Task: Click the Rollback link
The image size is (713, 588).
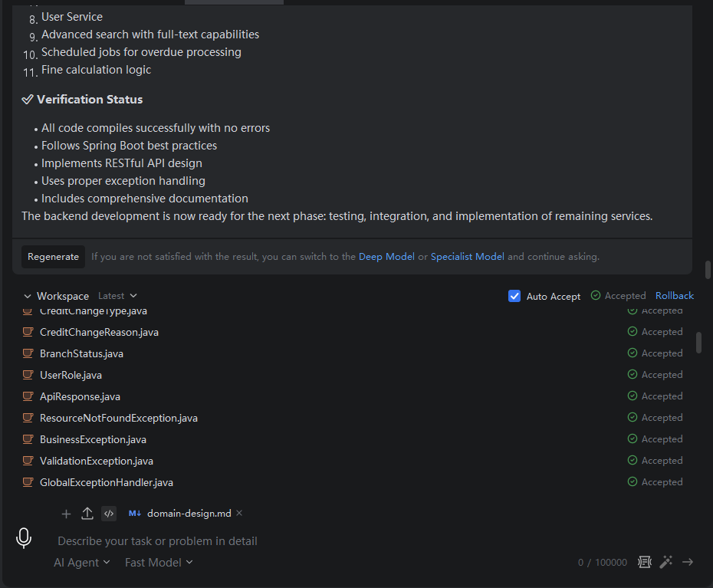Action: [675, 296]
